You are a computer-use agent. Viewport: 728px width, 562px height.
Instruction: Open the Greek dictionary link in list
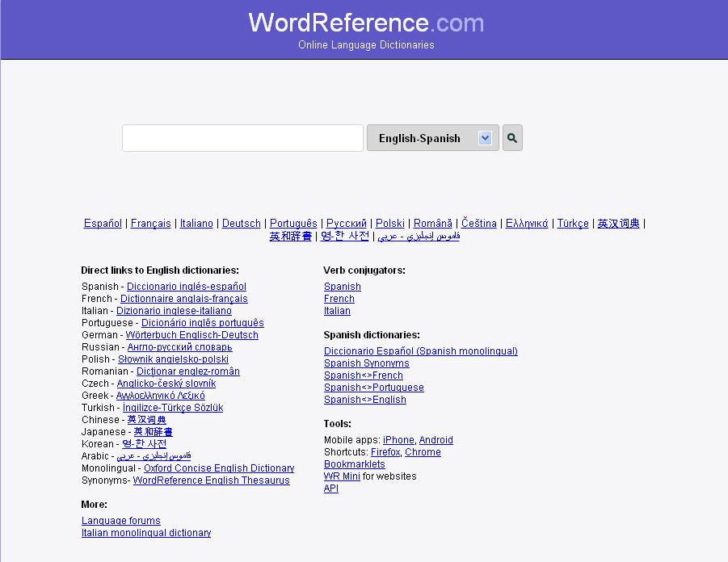click(160, 396)
